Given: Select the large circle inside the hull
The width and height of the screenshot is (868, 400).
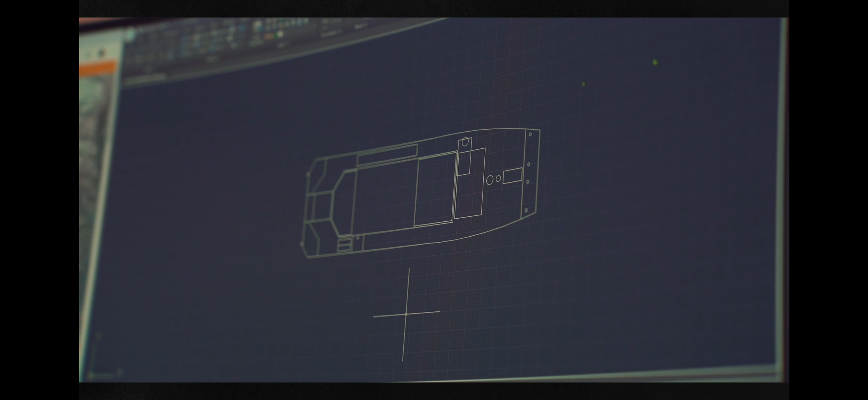Looking at the screenshot, I should click(490, 180).
